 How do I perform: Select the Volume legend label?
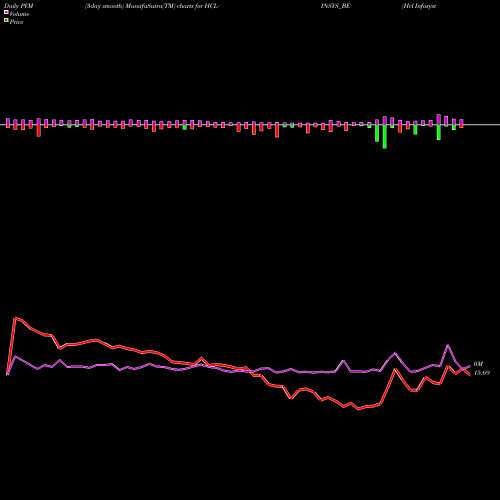pyautogui.click(x=19, y=14)
